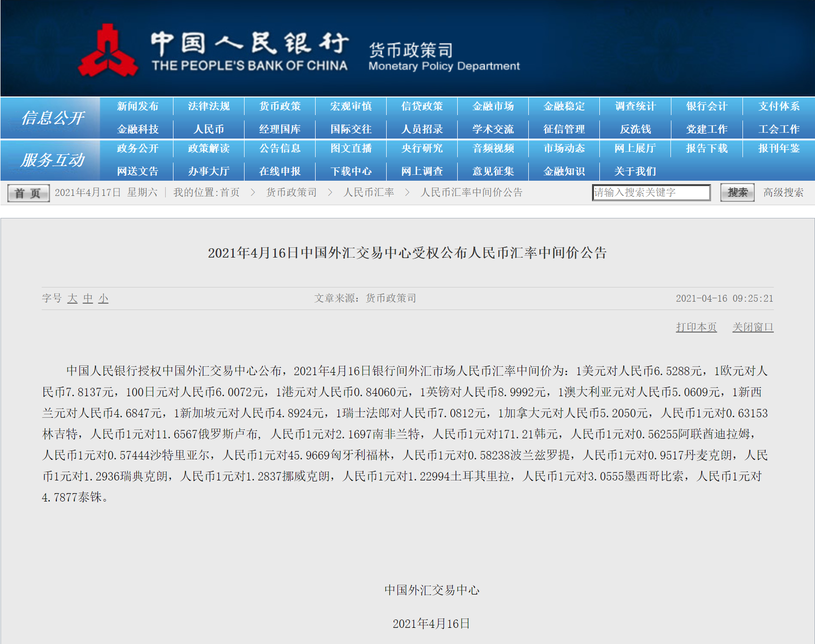The image size is (815, 644).
Task: Open 学术交流 menu item
Action: (x=493, y=129)
